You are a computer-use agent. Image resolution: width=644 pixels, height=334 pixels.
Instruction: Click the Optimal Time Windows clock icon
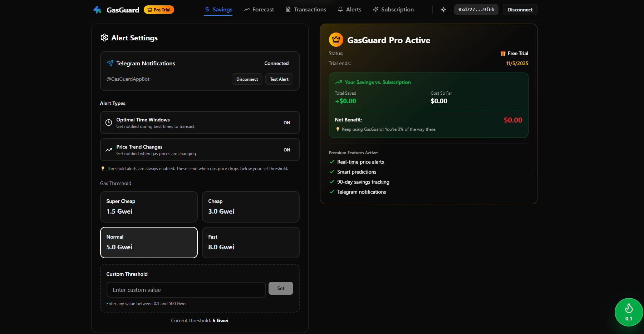pyautogui.click(x=109, y=123)
